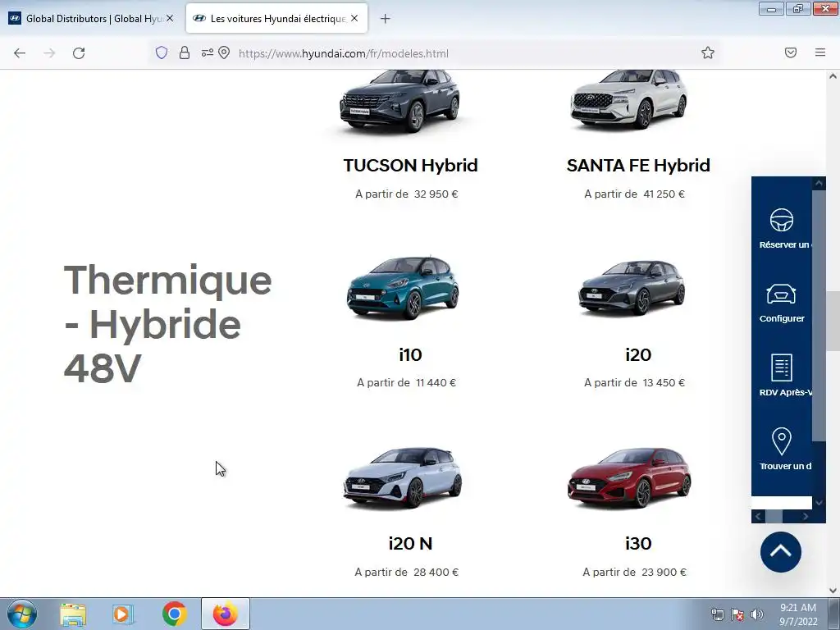This screenshot has height=630, width=840.
Task: Click left arrow of side panel scrollbar
Action: (x=758, y=517)
